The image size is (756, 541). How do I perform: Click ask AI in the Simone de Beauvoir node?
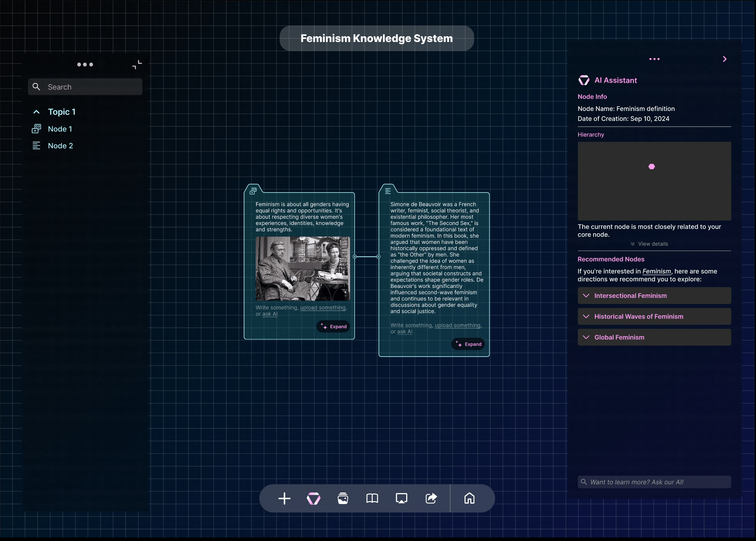[405, 332]
